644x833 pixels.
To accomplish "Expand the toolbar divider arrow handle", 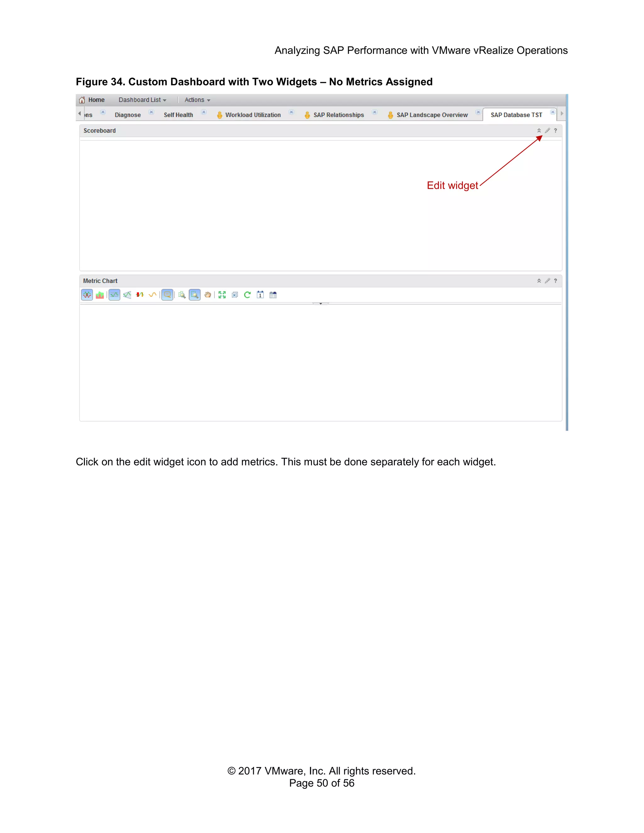I will tap(320, 304).
